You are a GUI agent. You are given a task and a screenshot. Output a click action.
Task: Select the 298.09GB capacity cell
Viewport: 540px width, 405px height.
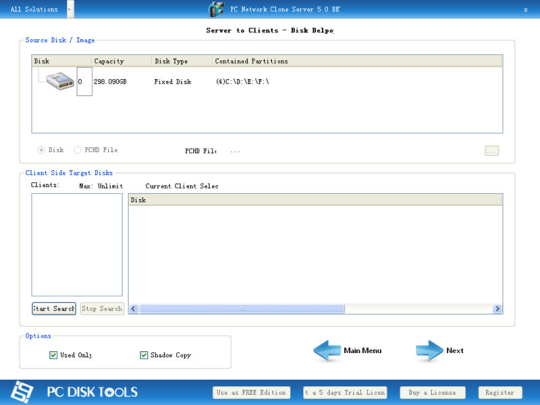[x=110, y=82]
